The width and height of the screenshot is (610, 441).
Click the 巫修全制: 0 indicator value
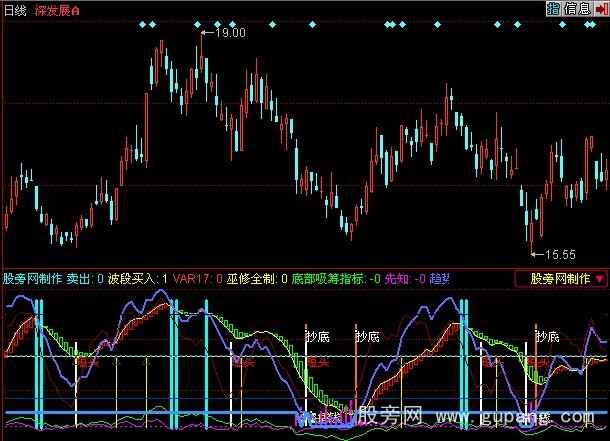(x=257, y=279)
